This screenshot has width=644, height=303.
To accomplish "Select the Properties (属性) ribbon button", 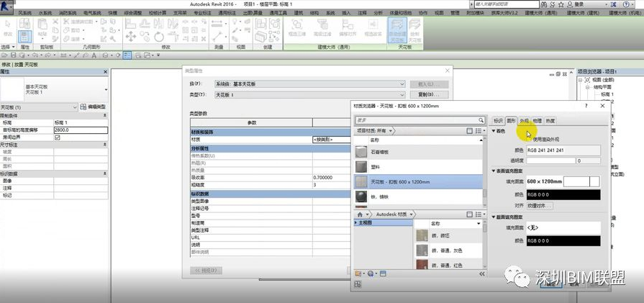I will coord(24,36).
